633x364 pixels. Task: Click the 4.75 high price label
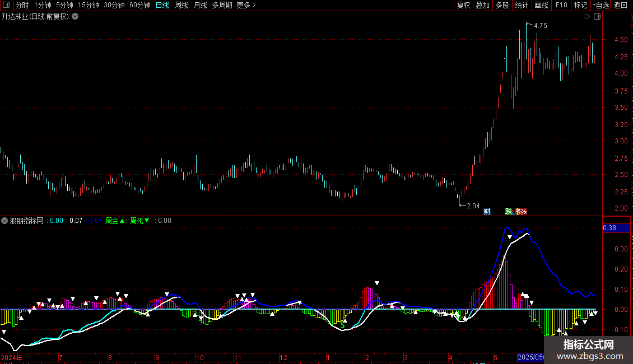tap(540, 26)
